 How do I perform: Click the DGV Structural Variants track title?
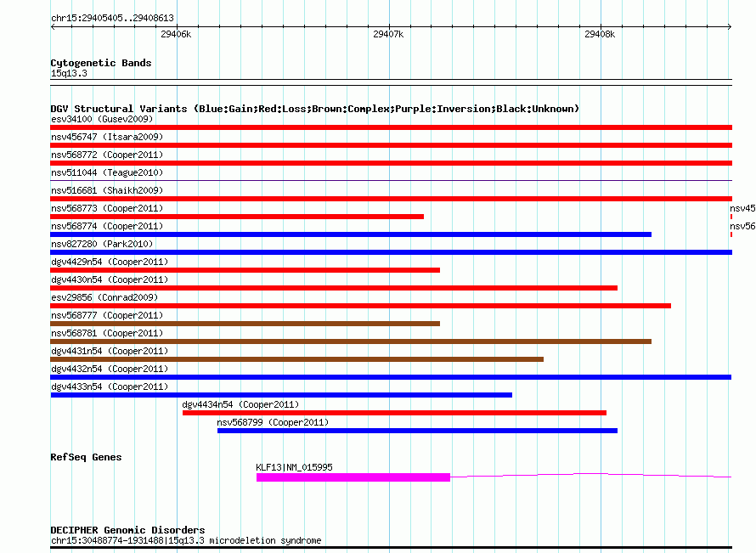[315, 109]
